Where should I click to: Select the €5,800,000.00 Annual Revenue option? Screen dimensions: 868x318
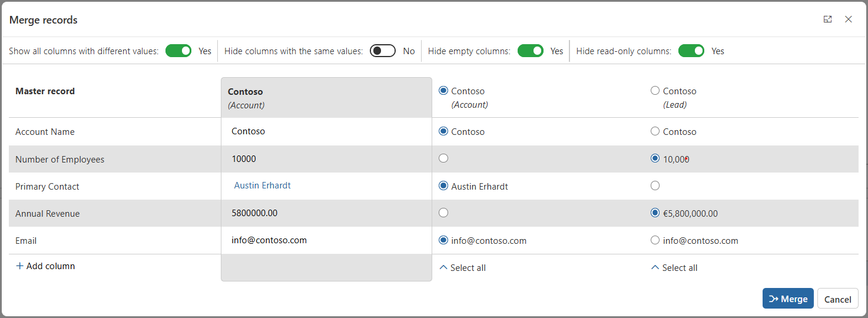655,213
